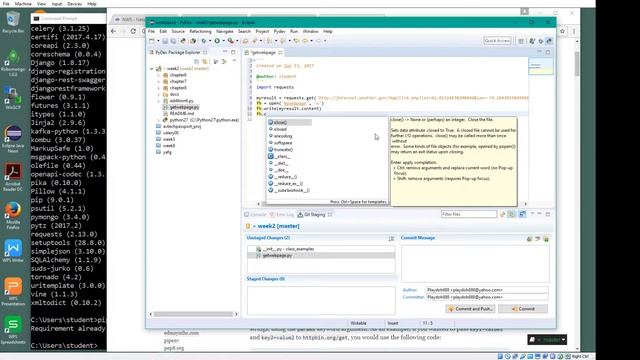Screen dimensions: 640x360
Task: Click the browser back arrow behind Eclipse
Action: 113,31
